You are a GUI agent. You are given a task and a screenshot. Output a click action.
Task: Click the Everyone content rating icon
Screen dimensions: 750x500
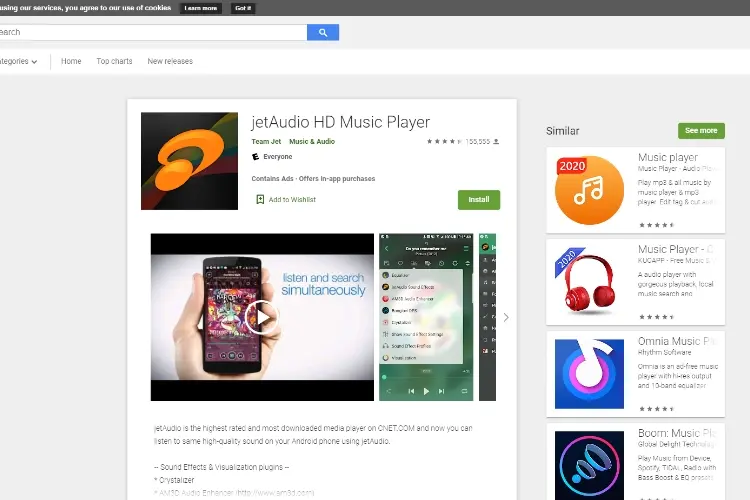[255, 156]
